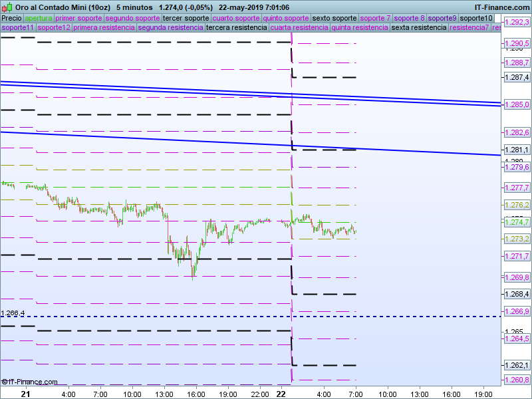Click the 1.292,3 price axis label
Image resolution: width=532 pixels, height=399 pixels.
[517, 23]
